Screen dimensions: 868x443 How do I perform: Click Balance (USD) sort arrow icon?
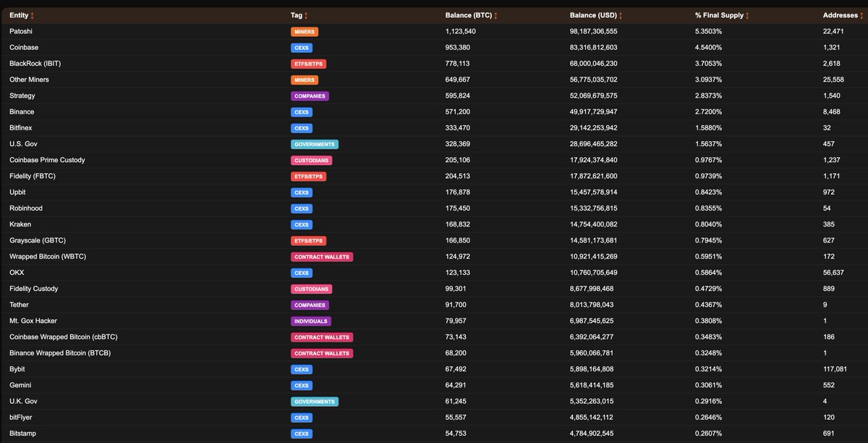[x=621, y=15]
